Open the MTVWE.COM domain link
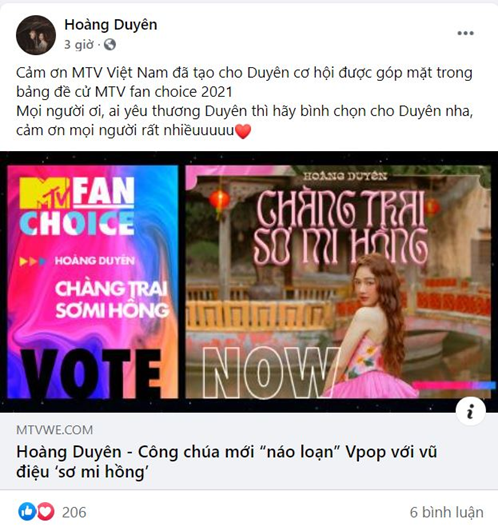Screen dimensions: 498x531 pos(55,430)
